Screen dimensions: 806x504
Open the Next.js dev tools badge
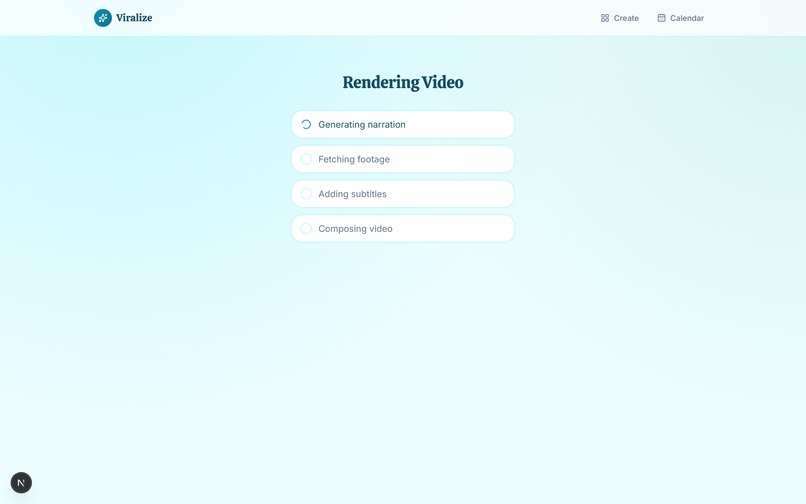21,483
